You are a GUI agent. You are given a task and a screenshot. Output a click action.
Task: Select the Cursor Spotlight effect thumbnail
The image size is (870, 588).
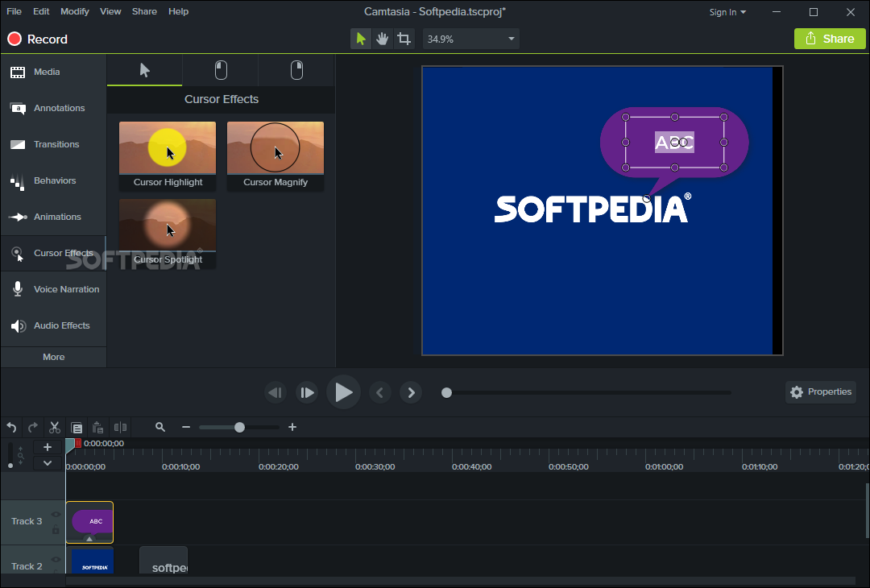tap(168, 234)
